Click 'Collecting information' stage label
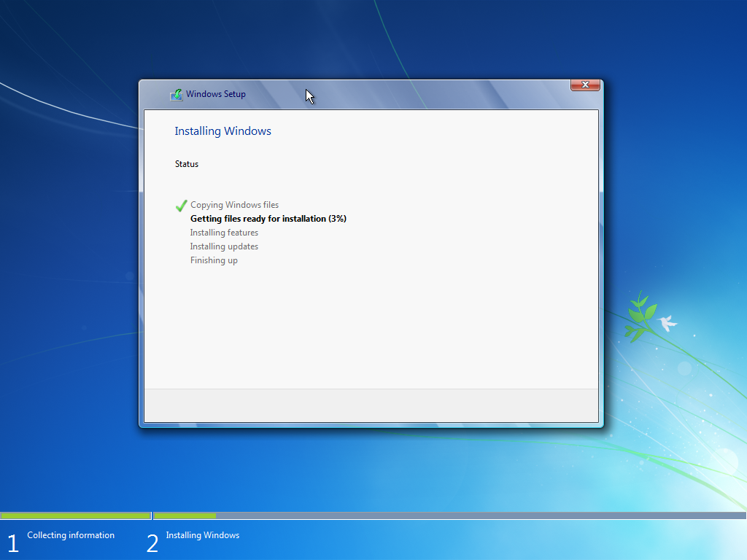The width and height of the screenshot is (747, 560). click(x=71, y=535)
